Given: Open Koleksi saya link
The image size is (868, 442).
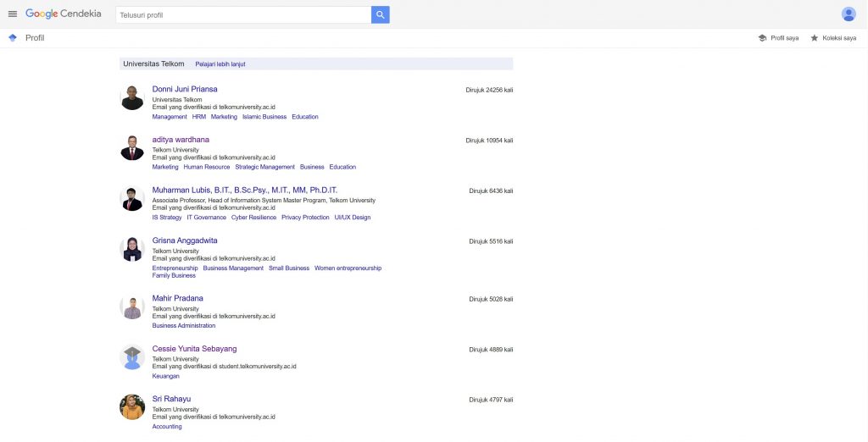Looking at the screenshot, I should point(839,38).
